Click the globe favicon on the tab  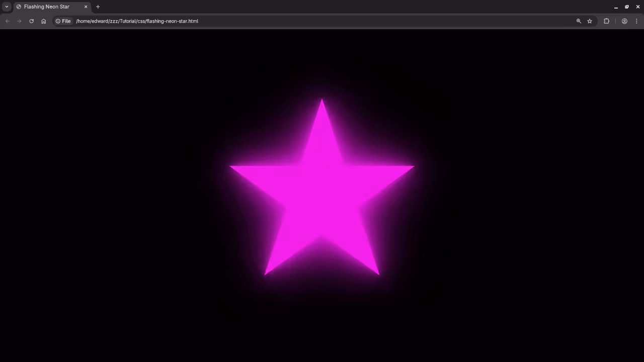tap(19, 7)
